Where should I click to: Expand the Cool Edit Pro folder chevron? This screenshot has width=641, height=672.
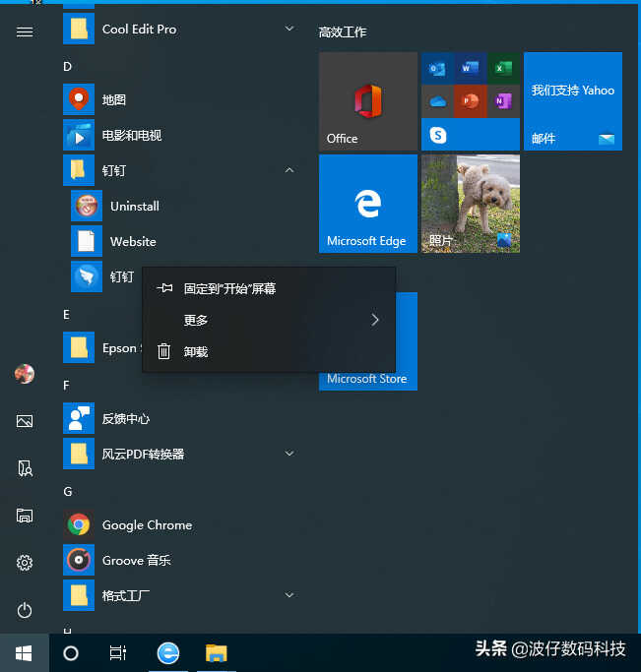289,29
